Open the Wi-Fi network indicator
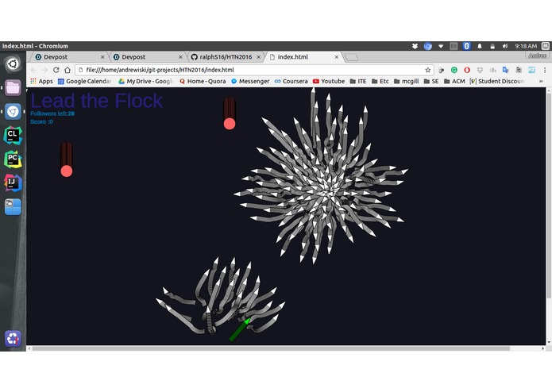Image resolution: width=552 pixels, height=392 pixels. 441,46
